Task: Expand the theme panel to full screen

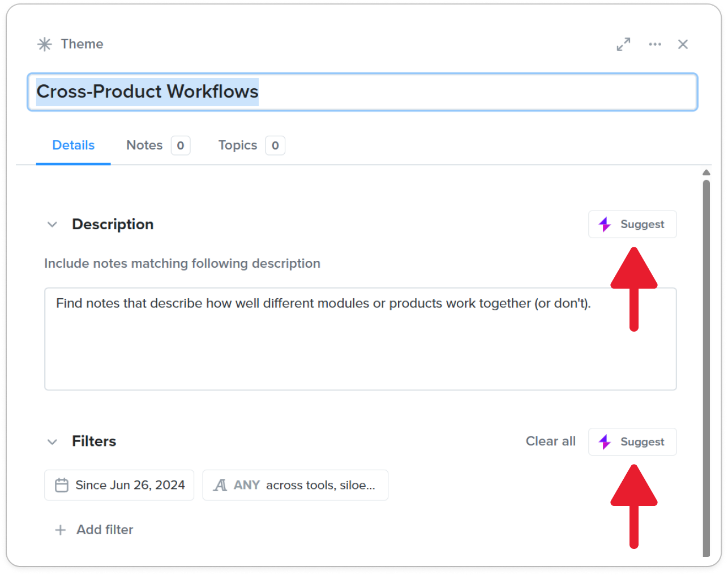Action: 623,44
